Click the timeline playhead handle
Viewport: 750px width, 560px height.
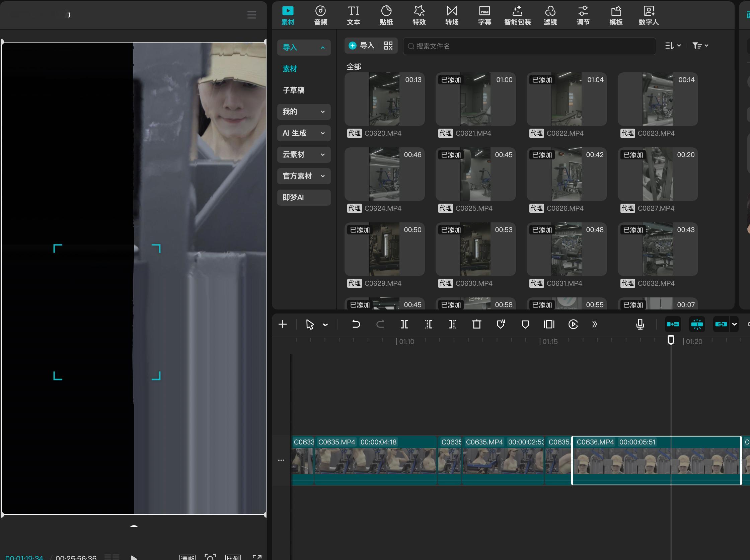click(671, 340)
